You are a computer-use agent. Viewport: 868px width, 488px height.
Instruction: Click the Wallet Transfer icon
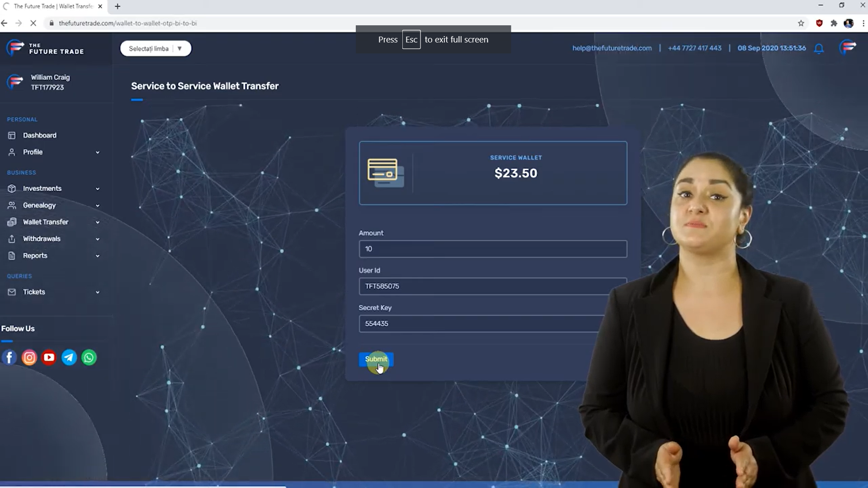tap(12, 222)
